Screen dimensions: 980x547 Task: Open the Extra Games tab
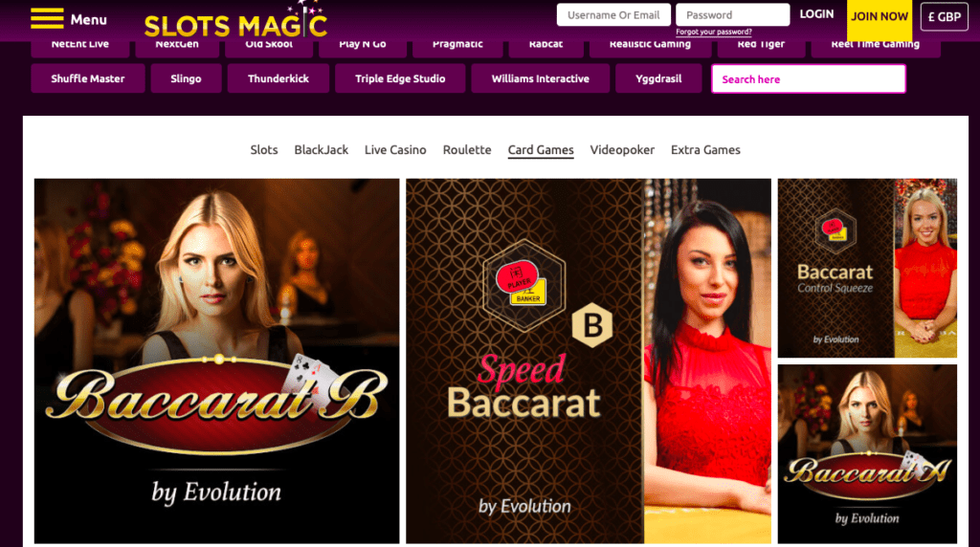coord(705,150)
